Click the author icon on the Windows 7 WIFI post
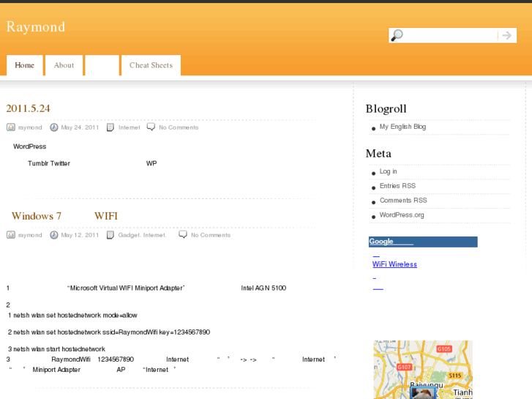The image size is (532, 399). (x=11, y=235)
